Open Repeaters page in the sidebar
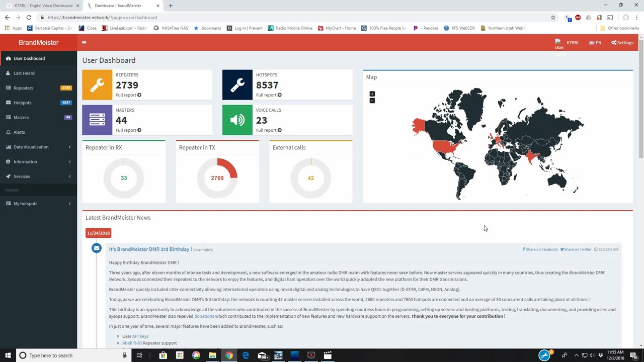 pos(39,88)
